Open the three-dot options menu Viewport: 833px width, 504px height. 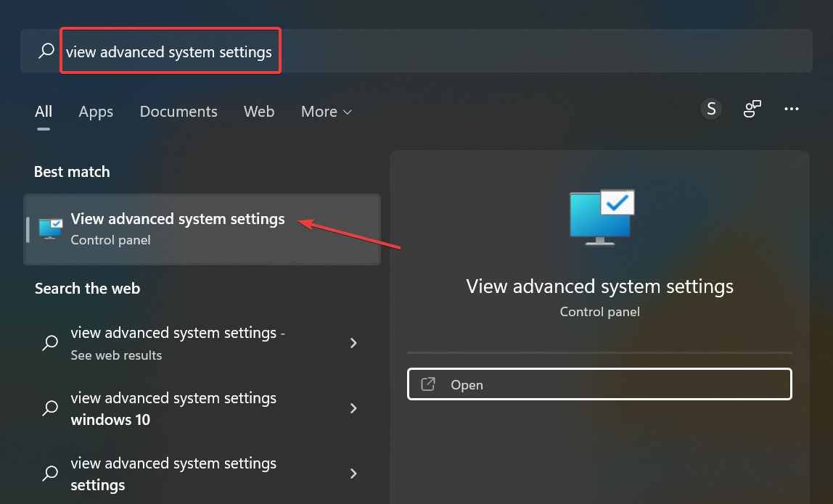coord(791,109)
